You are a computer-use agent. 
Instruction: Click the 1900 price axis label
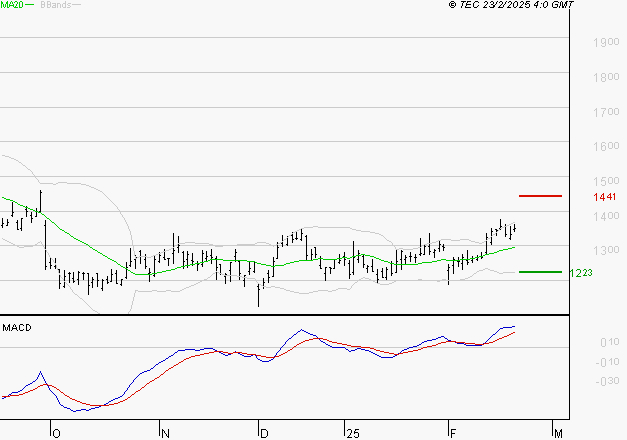pyautogui.click(x=604, y=43)
